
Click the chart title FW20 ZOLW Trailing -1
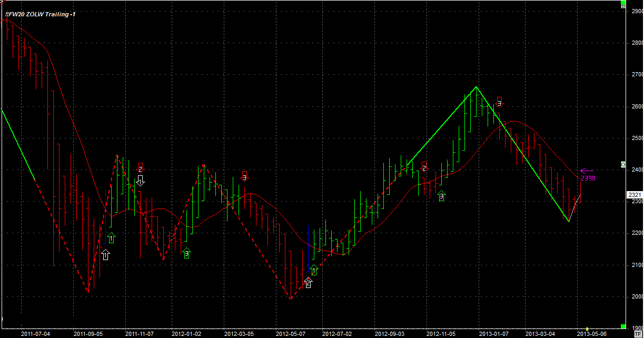(40, 14)
